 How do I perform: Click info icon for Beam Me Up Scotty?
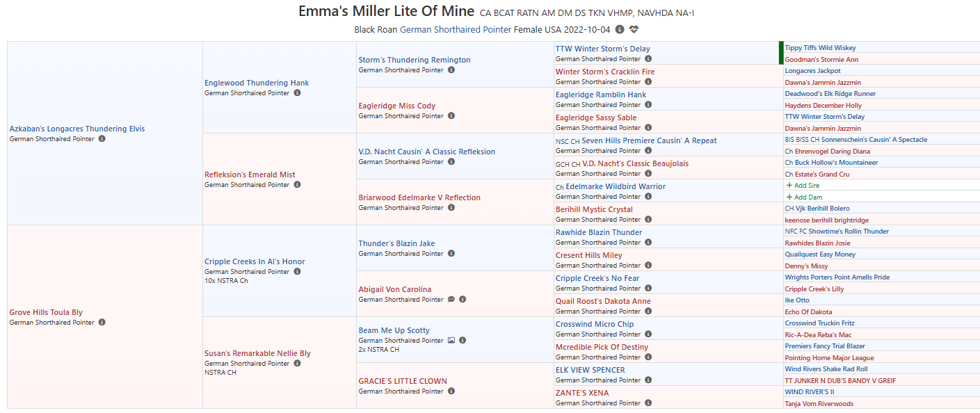[463, 341]
